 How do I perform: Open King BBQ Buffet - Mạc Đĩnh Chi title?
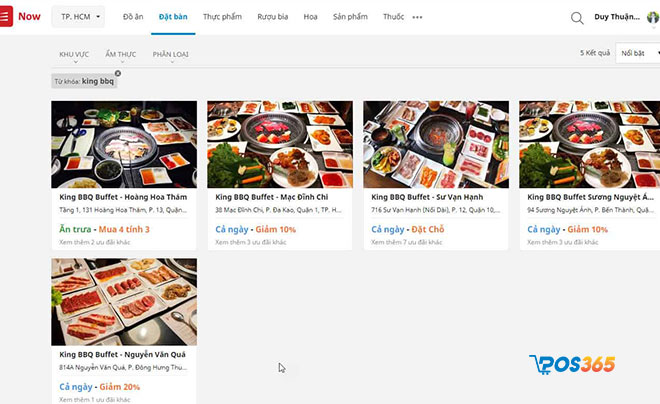(271, 197)
